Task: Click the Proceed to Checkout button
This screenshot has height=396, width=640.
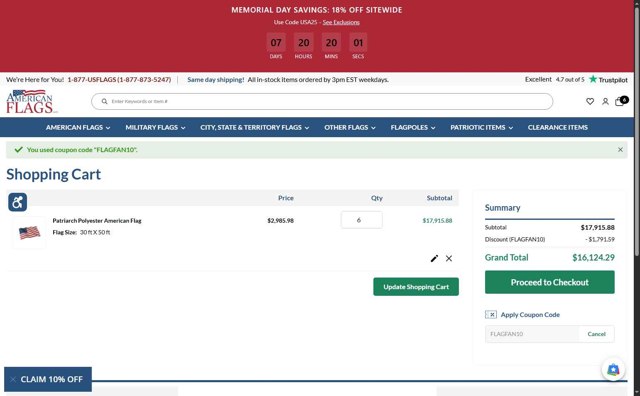Action: point(549,282)
